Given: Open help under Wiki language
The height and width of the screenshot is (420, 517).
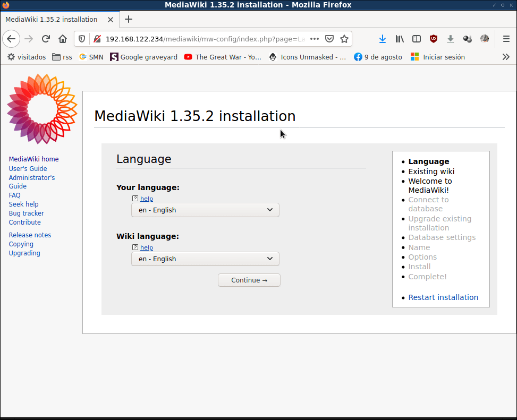Looking at the screenshot, I should (x=147, y=247).
